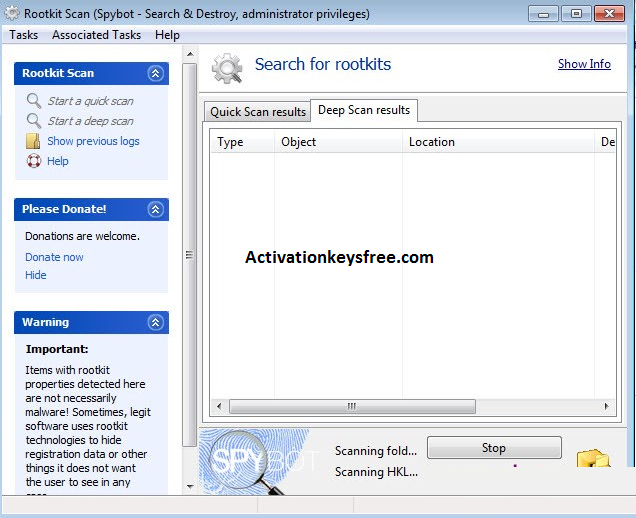
Task: Click Start a quick scan
Action: [90, 101]
